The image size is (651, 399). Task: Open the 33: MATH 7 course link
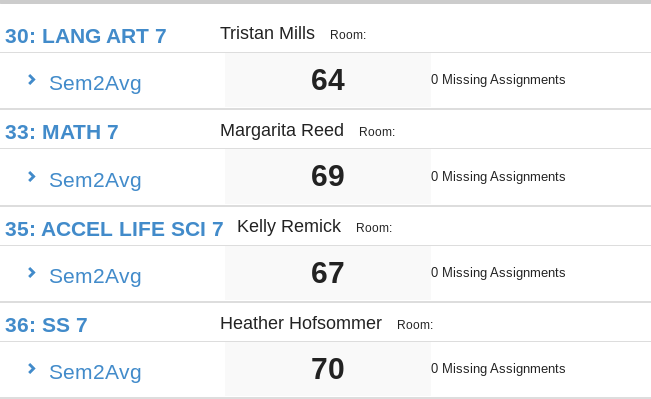coord(61,132)
